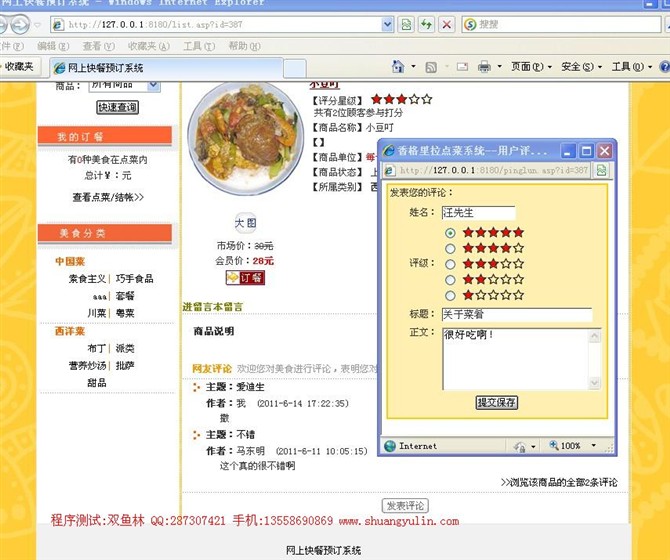
Task: Click the 快速查询 search button
Action: coord(118,107)
